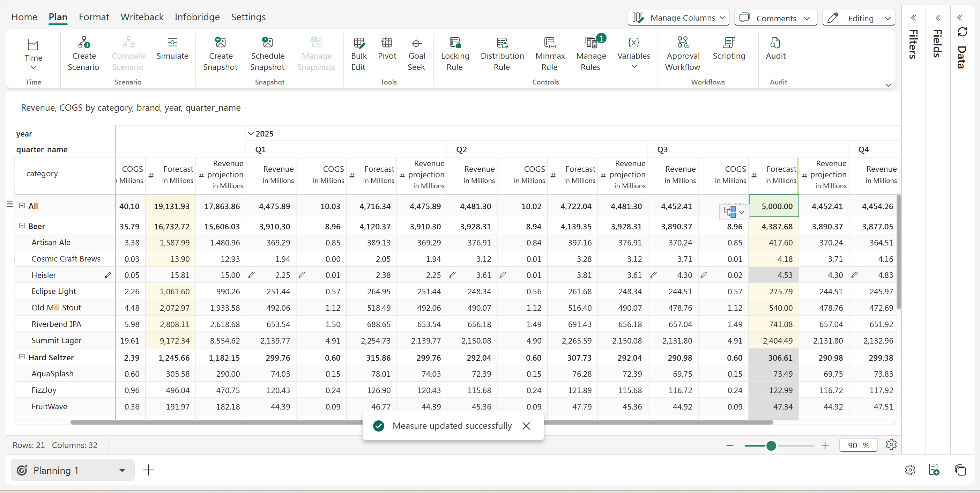Open the Manage Columns dropdown
This screenshot has width=980, height=493.
tap(678, 18)
